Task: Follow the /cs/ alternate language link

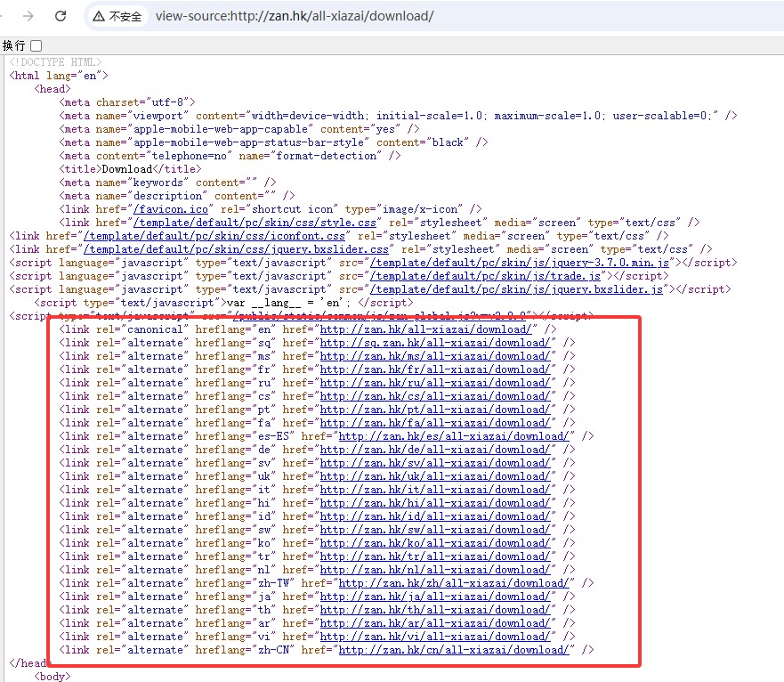Action: coord(435,396)
